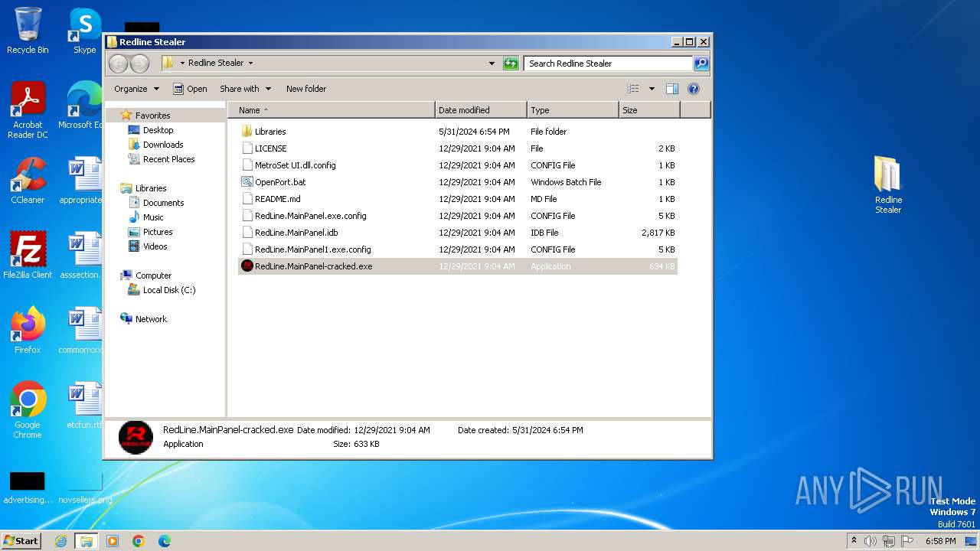The width and height of the screenshot is (980, 551).
Task: Select Network in the navigation pane
Action: 151,319
